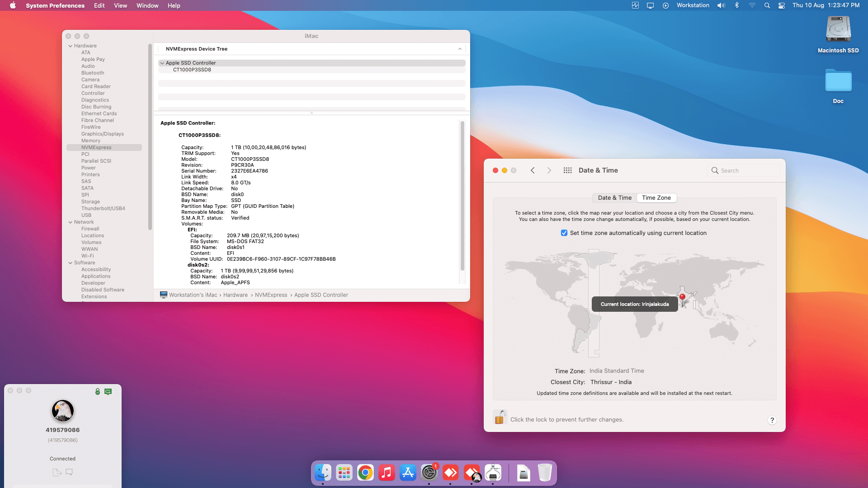Click chat icon in remote session panel
The image size is (868, 488).
point(69,472)
